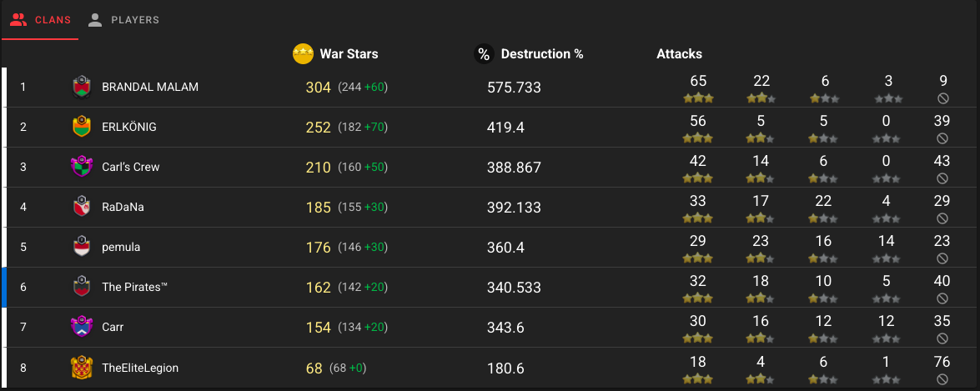Click the War Stars gold star icon
This screenshot has height=391, width=980.
(303, 54)
